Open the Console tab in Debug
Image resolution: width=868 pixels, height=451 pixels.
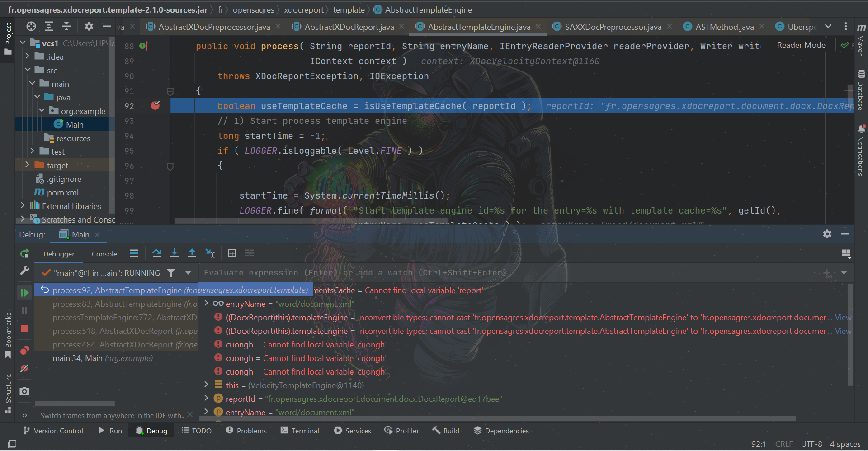pos(104,254)
